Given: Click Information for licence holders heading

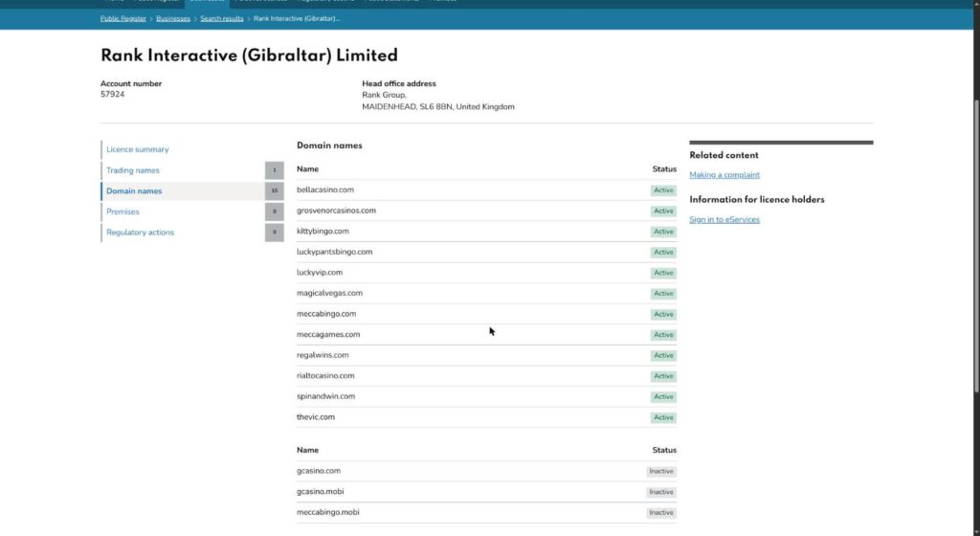Looking at the screenshot, I should pyautogui.click(x=757, y=200).
